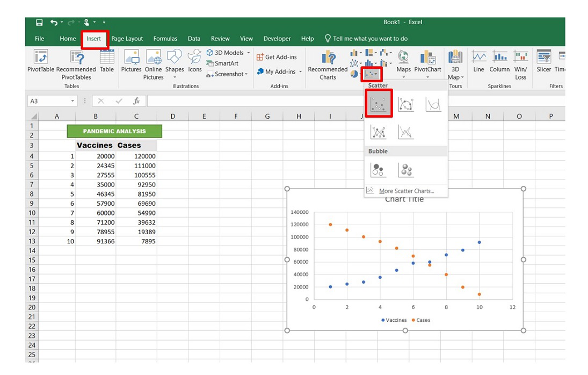Click in the Tell me search field
This screenshot has height=375, width=588.
click(370, 39)
